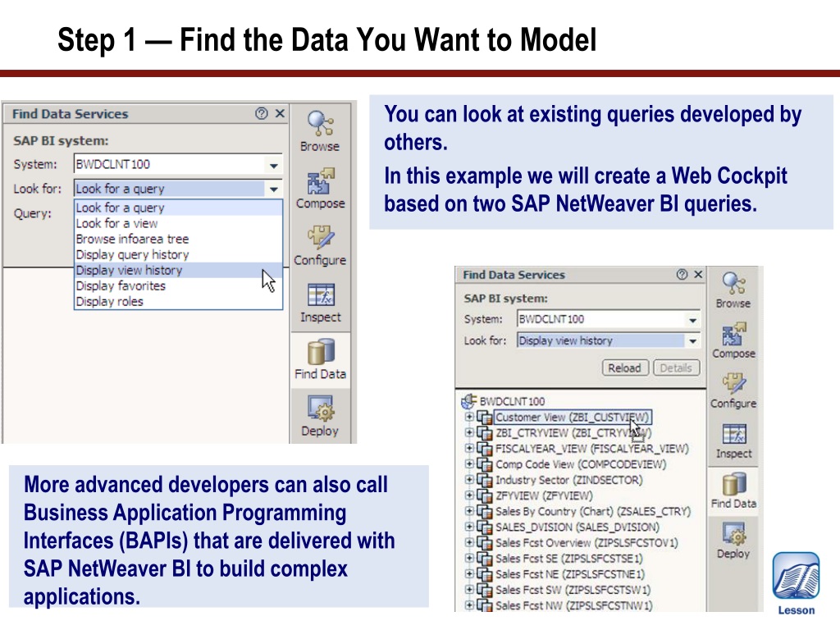840x630 pixels.
Task: Click the help icon in the panel with the open Look for list
Action: pyautogui.click(x=262, y=113)
